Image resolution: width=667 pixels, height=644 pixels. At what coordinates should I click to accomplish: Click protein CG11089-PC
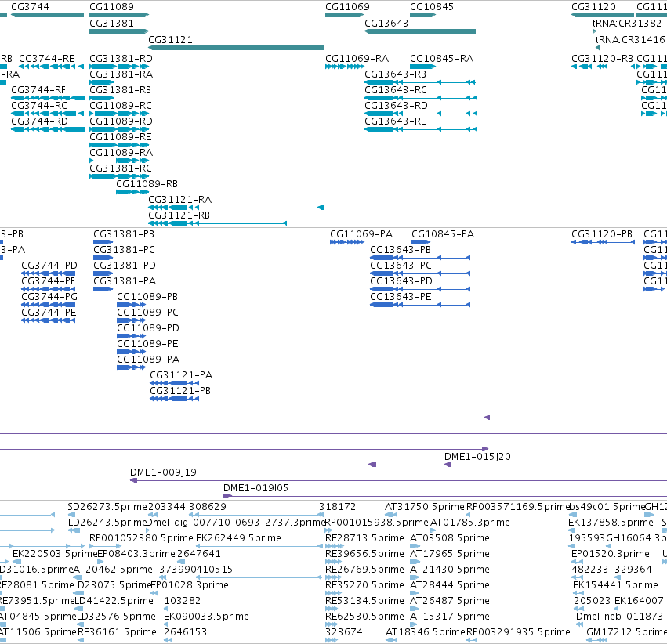point(132,320)
